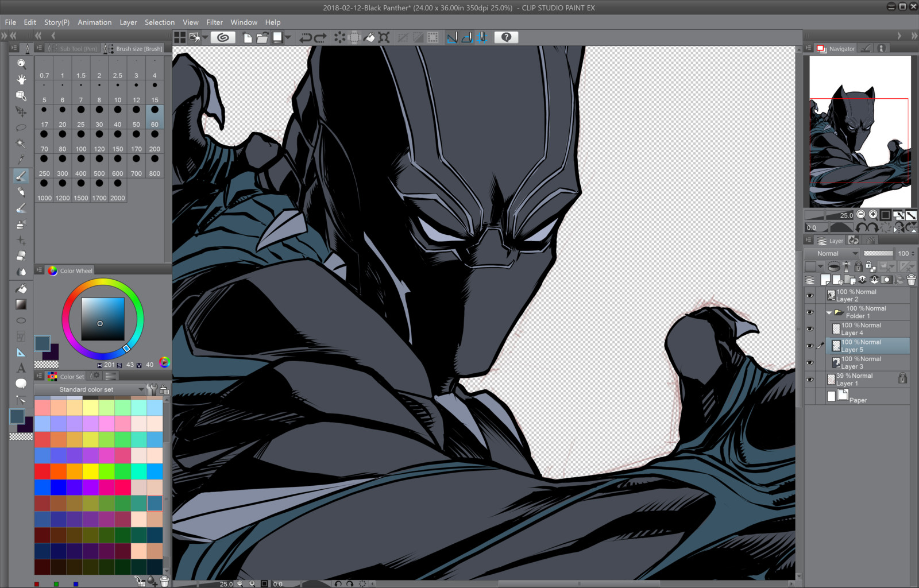Create new layer folder icon
This screenshot has width=919, height=588.
coord(850,280)
